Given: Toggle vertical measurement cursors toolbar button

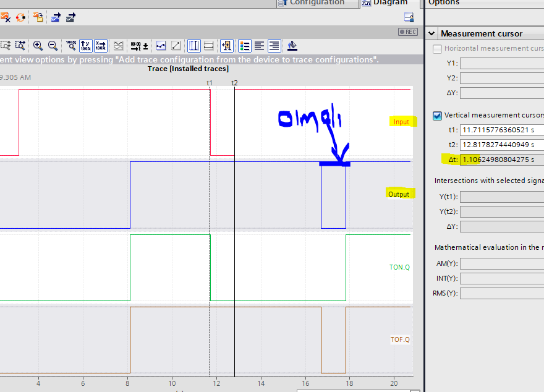Looking at the screenshot, I should coord(193,45).
